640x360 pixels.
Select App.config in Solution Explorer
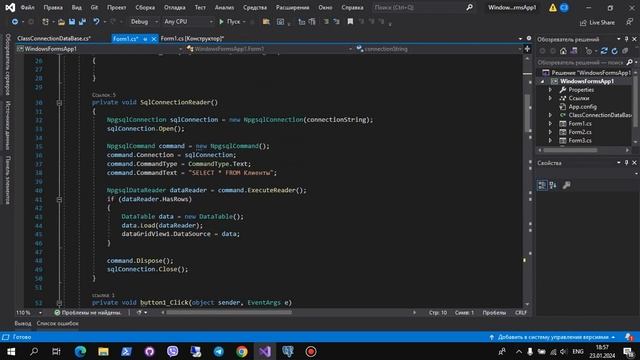coord(582,107)
